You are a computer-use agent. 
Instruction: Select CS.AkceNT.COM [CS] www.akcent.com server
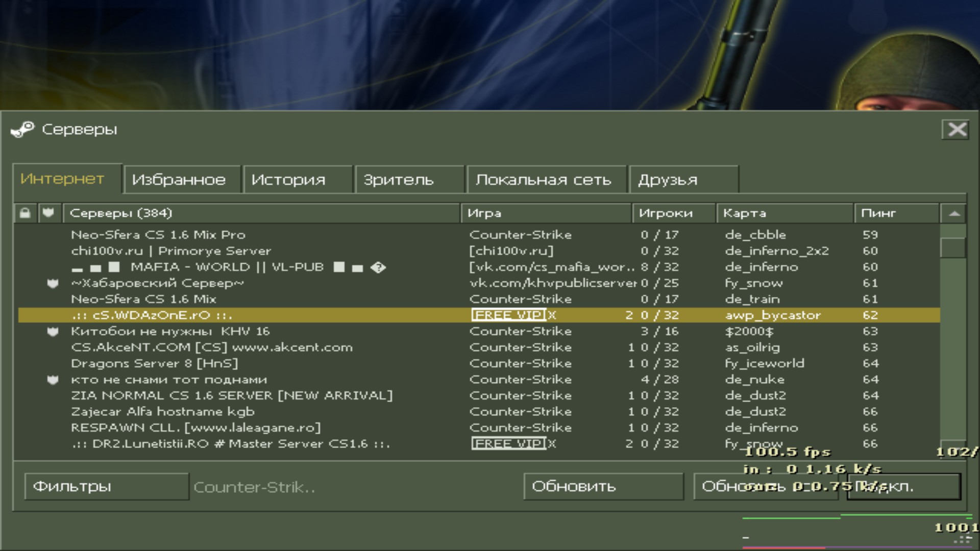(x=479, y=347)
